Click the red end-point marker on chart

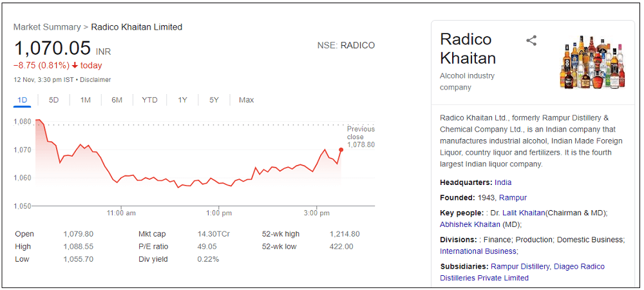(341, 150)
